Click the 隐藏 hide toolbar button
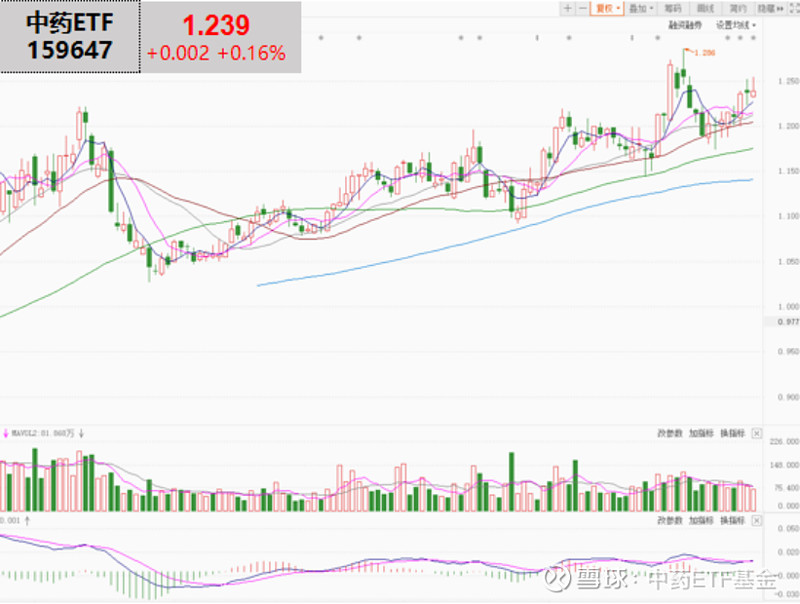This screenshot has width=800, height=604. click(x=770, y=8)
